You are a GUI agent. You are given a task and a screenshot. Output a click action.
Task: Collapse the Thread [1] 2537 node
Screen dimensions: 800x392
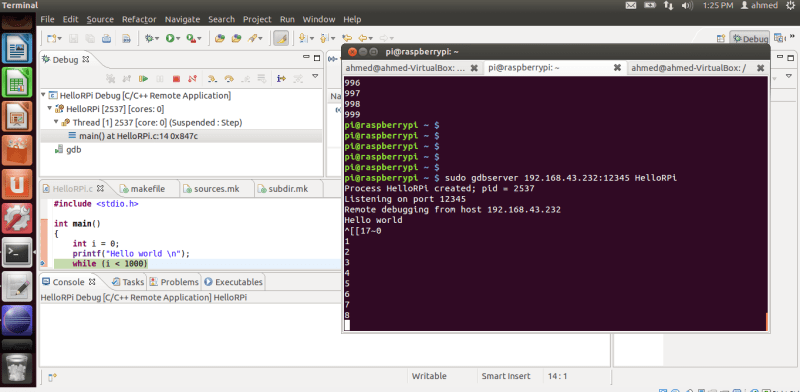point(56,122)
